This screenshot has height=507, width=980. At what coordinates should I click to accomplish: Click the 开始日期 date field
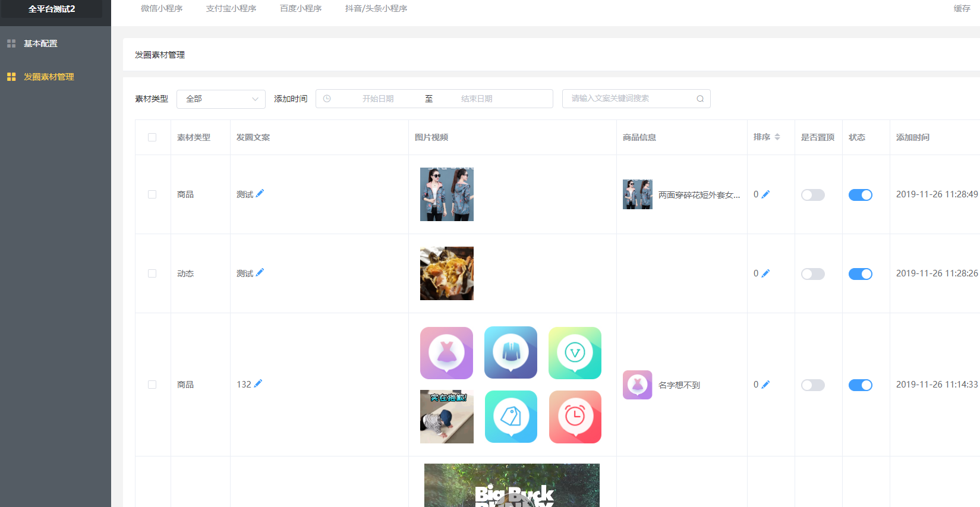378,99
